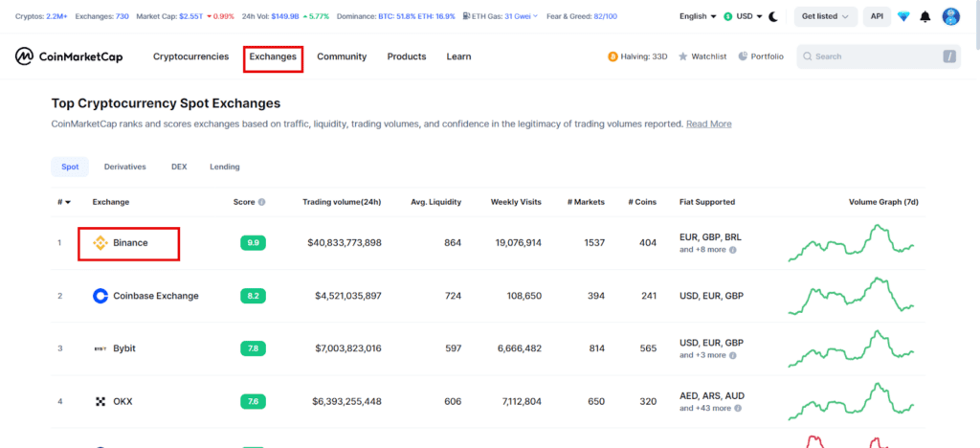Toggle dark mode moon icon

click(773, 17)
